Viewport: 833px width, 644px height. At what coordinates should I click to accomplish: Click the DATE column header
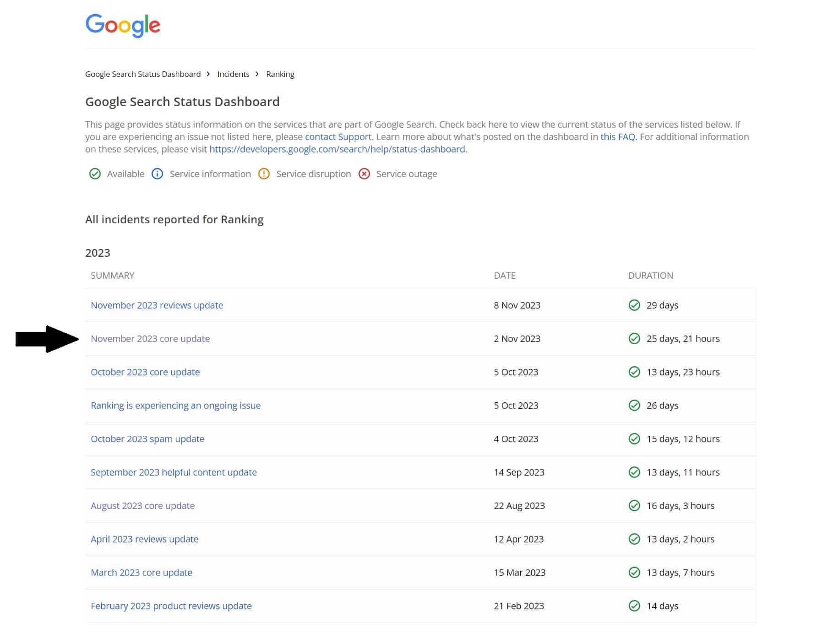[505, 276]
